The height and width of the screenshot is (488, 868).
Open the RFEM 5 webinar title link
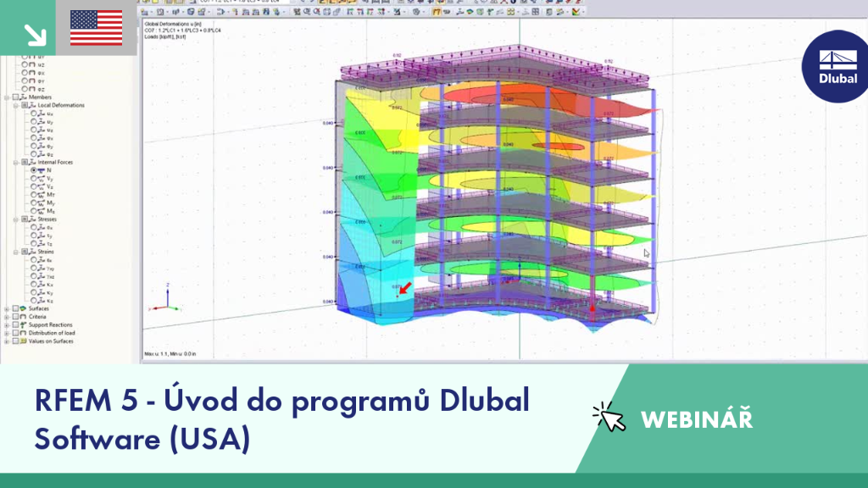click(281, 419)
